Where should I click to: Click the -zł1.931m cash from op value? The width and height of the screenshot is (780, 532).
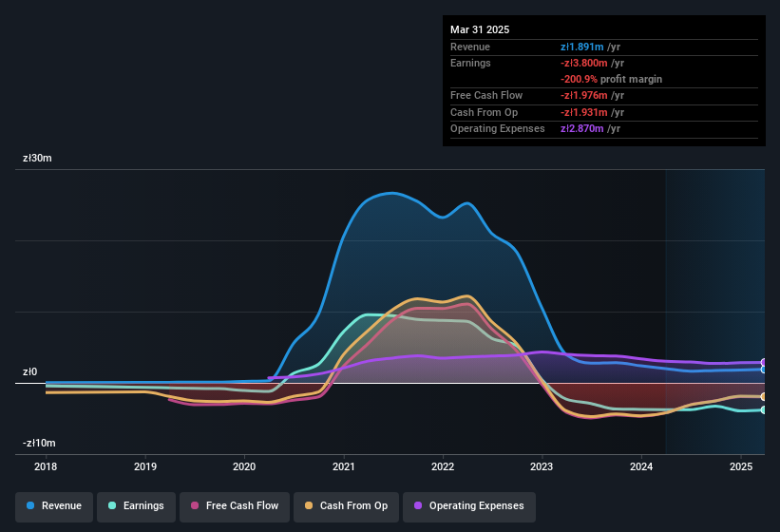coord(584,112)
